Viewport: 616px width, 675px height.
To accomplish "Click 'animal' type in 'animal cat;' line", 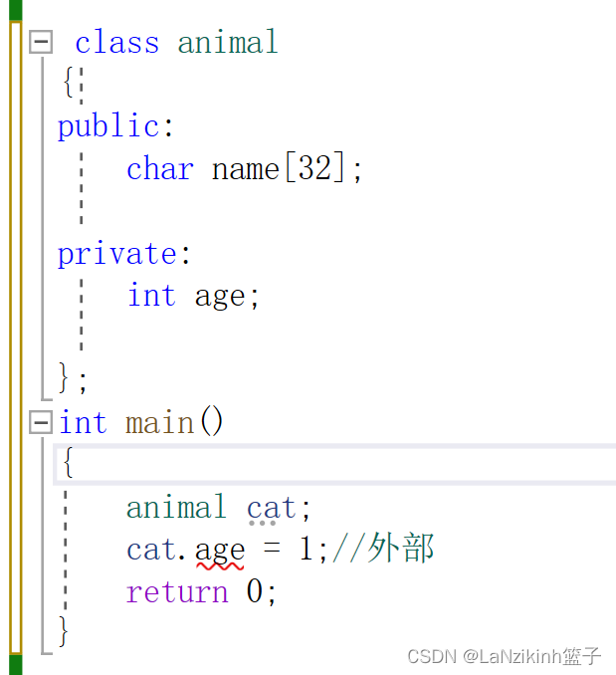I will tap(176, 507).
